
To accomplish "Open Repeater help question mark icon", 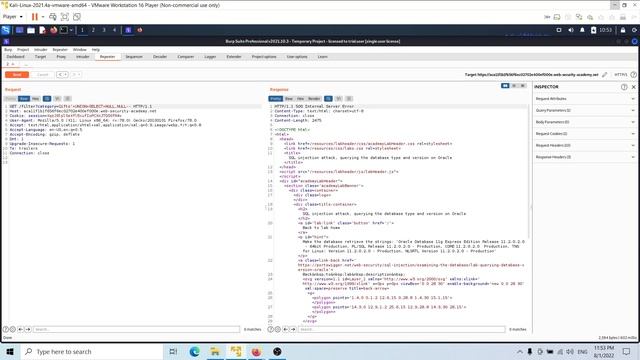I will 633,75.
